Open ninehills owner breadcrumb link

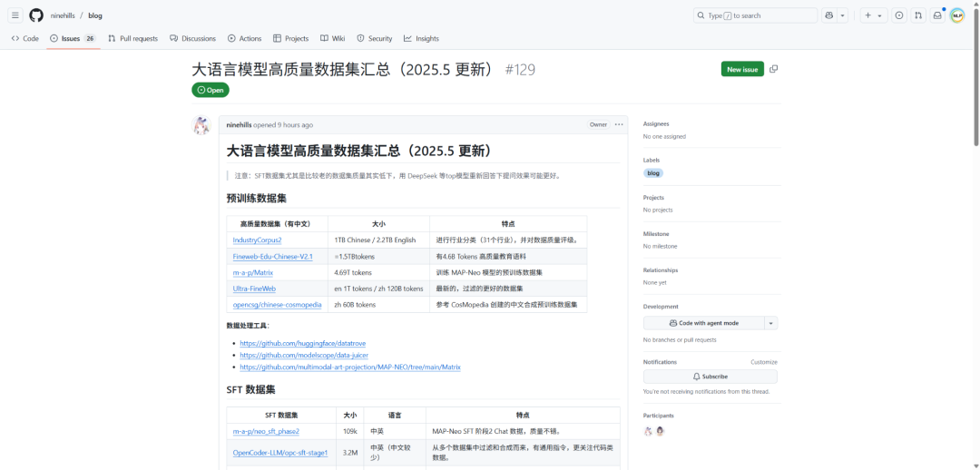coord(63,15)
